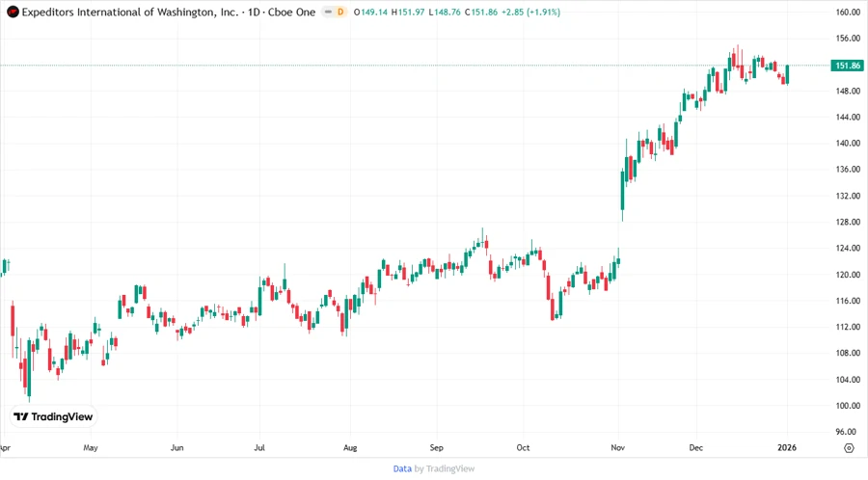This screenshot has width=868, height=480.
Task: Open the Data link in footer
Action: tap(402, 468)
